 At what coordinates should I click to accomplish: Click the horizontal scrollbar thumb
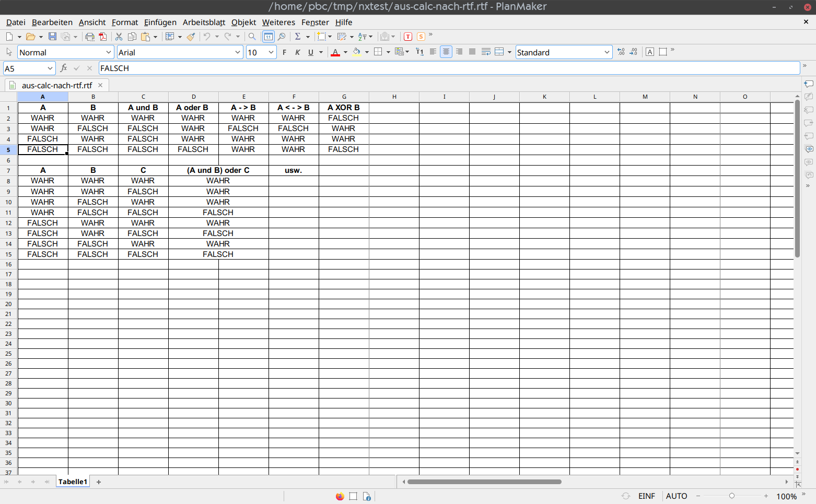(x=484, y=482)
